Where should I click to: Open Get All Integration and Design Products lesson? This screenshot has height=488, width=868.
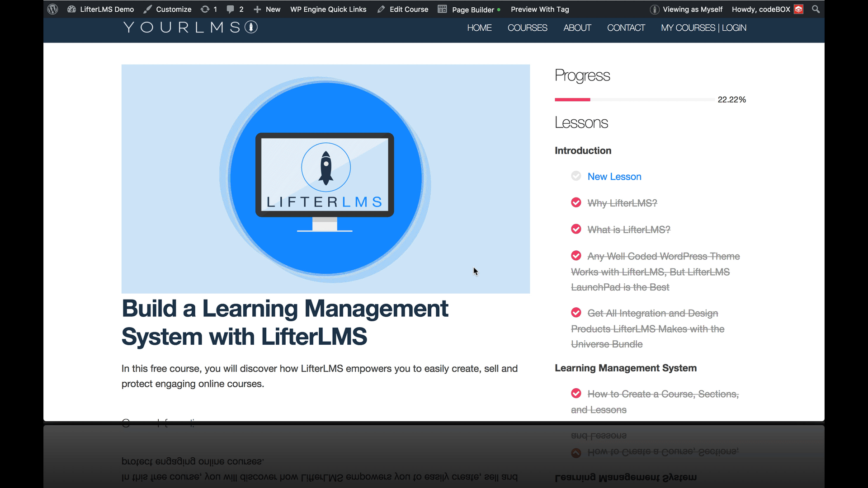(x=648, y=328)
